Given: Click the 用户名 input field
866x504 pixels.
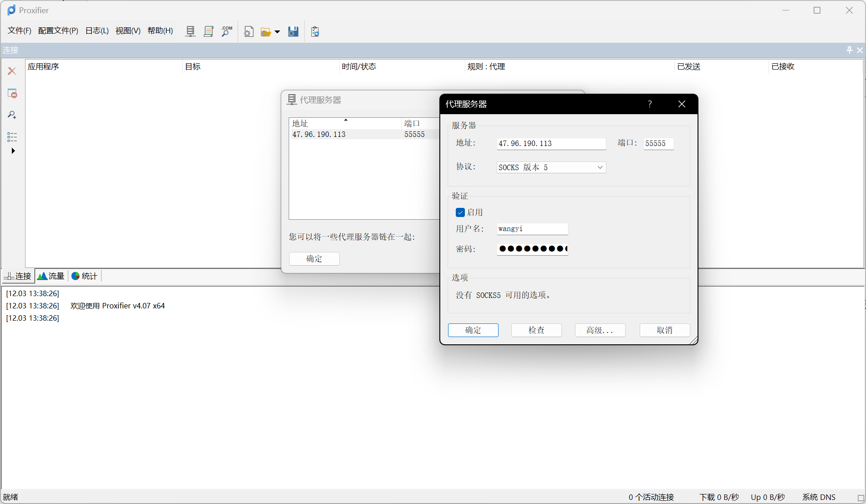Looking at the screenshot, I should point(533,229).
